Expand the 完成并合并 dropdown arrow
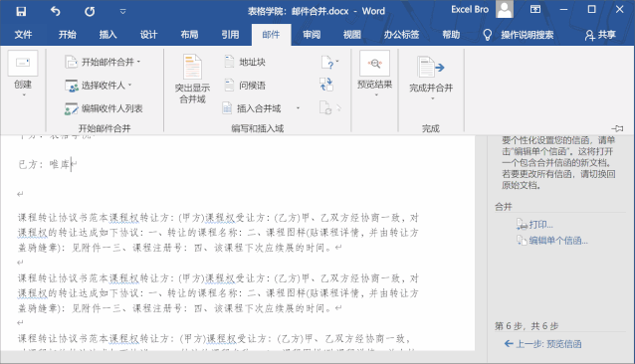Image resolution: width=635 pixels, height=364 pixels. pyautogui.click(x=432, y=98)
